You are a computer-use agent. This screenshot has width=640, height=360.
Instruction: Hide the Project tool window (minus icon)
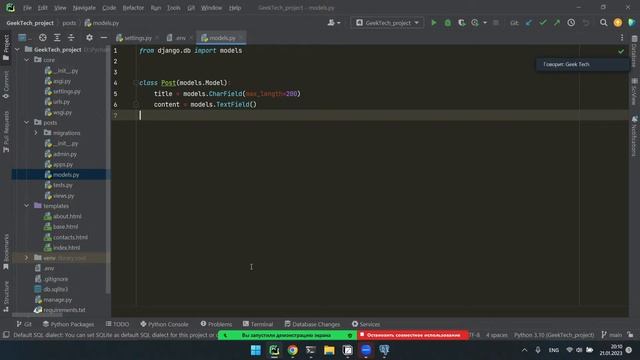104,38
